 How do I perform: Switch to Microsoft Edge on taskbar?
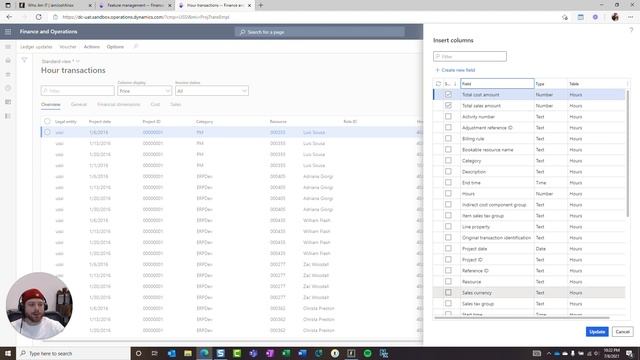point(204,353)
